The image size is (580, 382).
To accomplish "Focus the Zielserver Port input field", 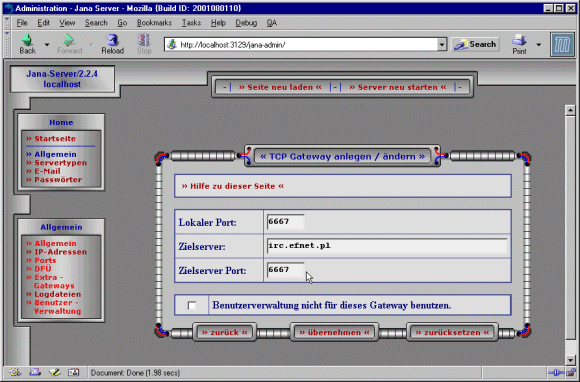I will point(285,270).
